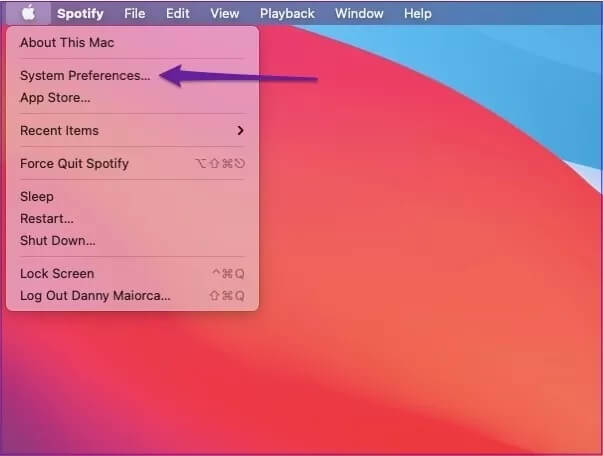Screen dimensions: 603x456
Task: Open System Preferences from the Apple menu
Action: (x=132, y=75)
